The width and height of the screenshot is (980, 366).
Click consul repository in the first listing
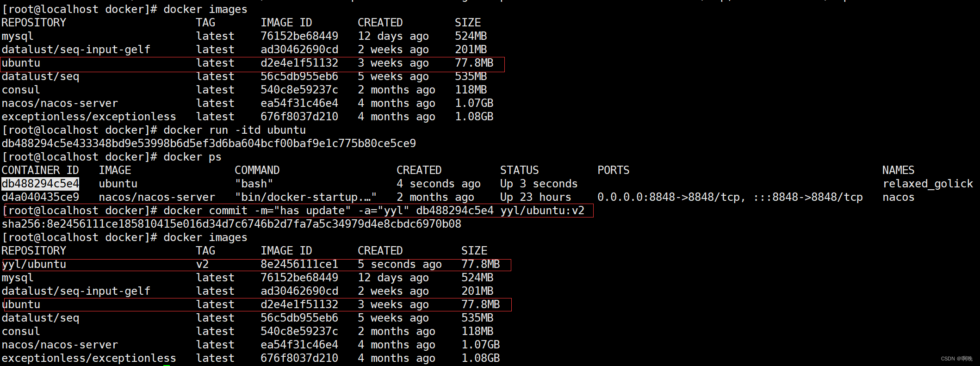point(21,90)
